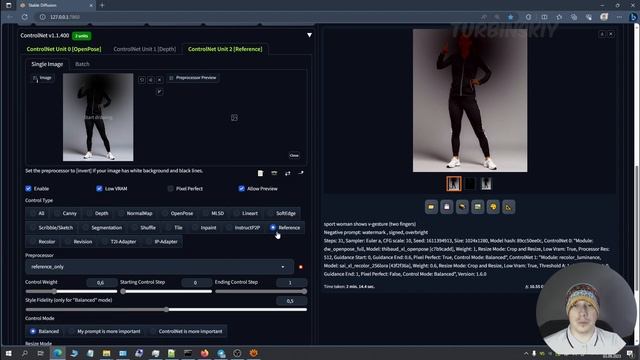Open Microsoft Edge in the taskbar
Screen dimensions: 640x360
(57, 353)
